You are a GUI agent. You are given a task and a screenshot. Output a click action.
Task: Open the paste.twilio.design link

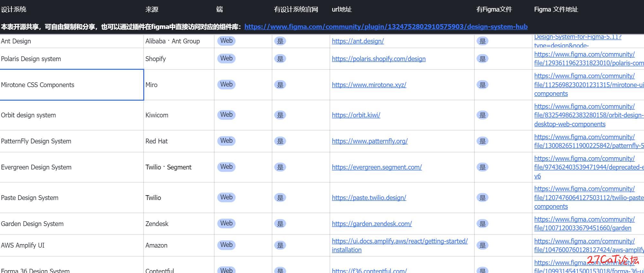[369, 198]
